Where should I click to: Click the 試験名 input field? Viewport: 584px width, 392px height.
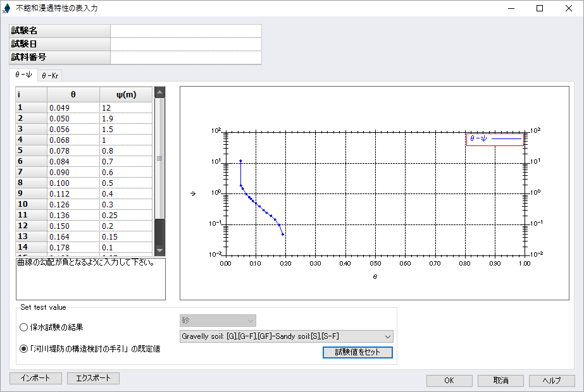click(186, 31)
